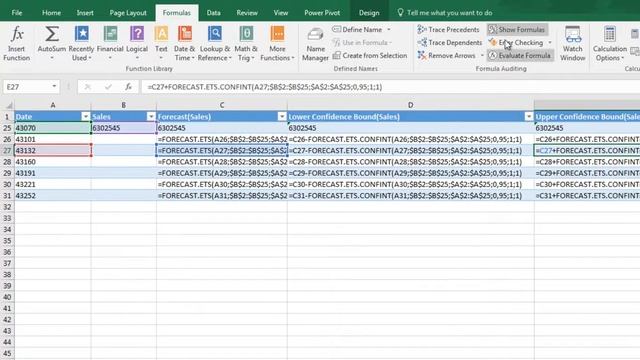The height and width of the screenshot is (360, 640).
Task: Open the Watch Window
Action: tap(573, 44)
